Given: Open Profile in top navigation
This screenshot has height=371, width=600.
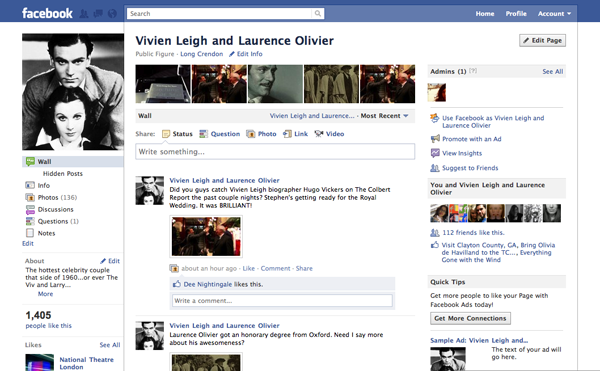Looking at the screenshot, I should (516, 14).
